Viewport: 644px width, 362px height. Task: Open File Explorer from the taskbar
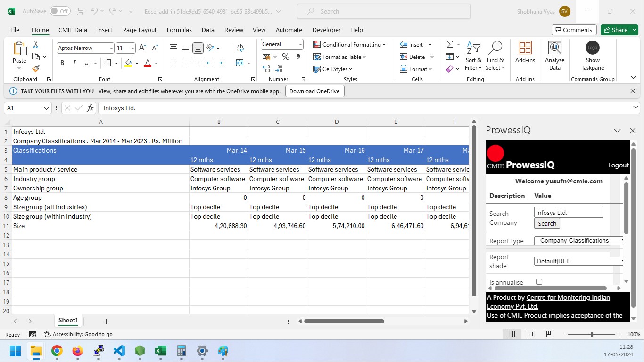[x=36, y=351]
